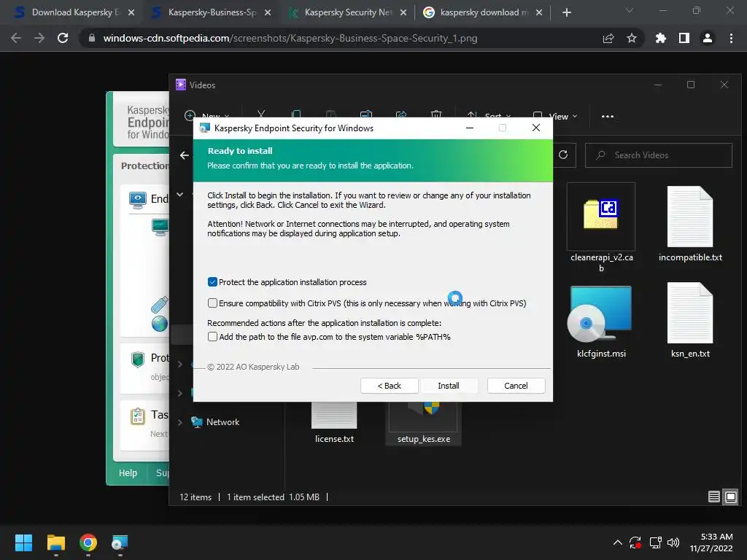Reload the browser page

(63, 38)
